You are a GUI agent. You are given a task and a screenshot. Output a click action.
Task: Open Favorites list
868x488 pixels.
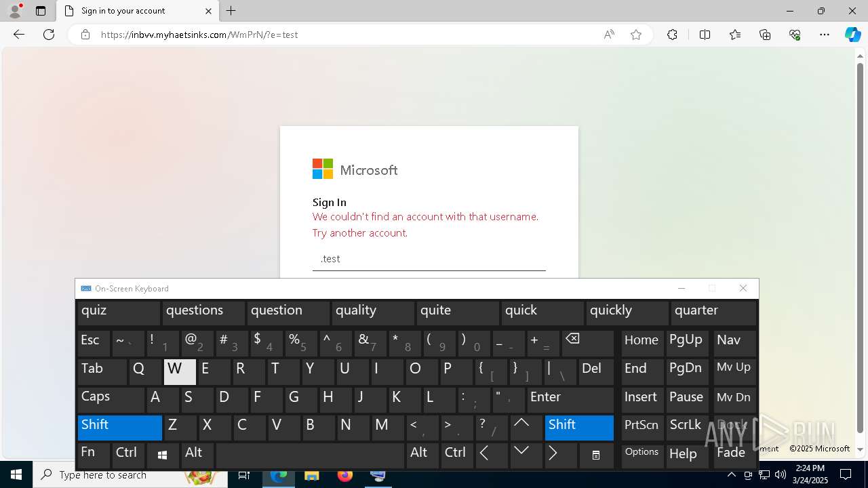coord(735,35)
